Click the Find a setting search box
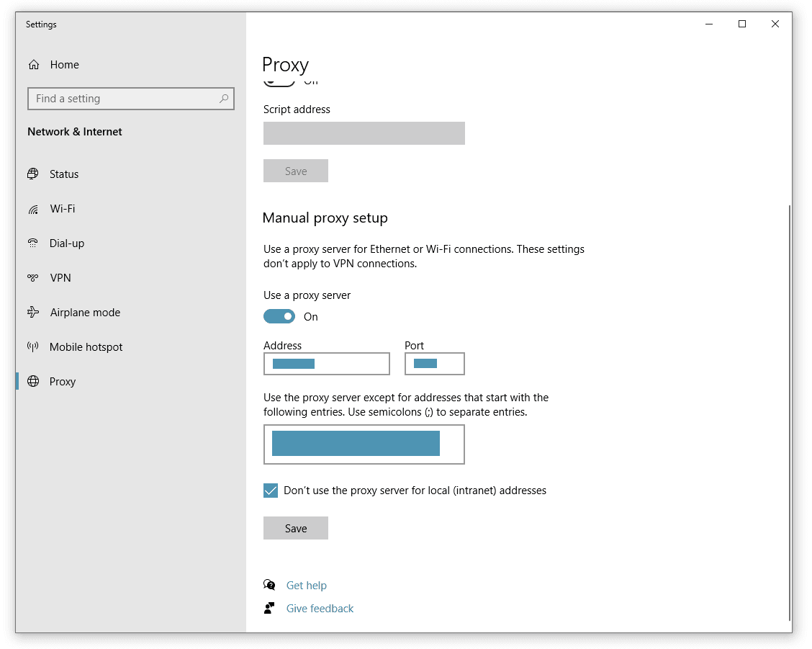812x649 pixels. (x=131, y=99)
